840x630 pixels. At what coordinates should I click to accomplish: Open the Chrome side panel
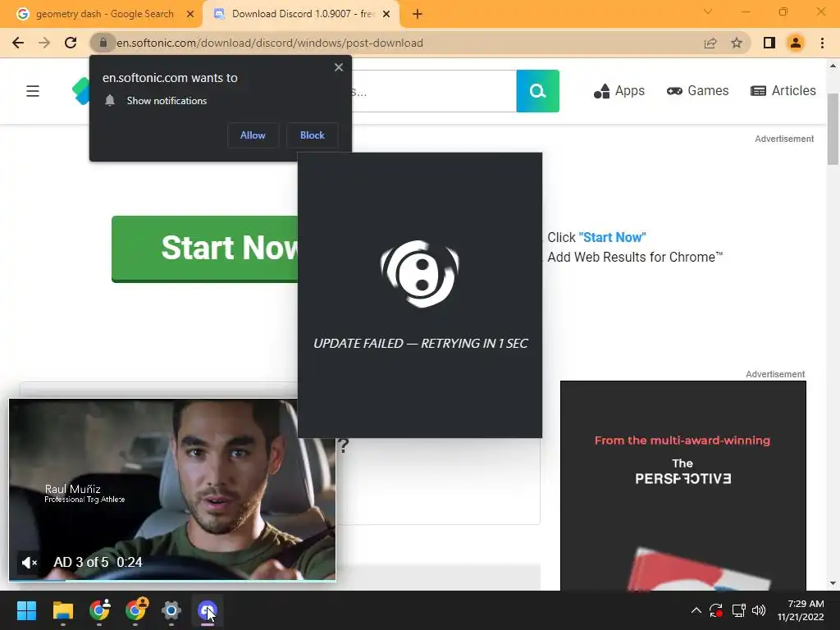[x=769, y=43]
